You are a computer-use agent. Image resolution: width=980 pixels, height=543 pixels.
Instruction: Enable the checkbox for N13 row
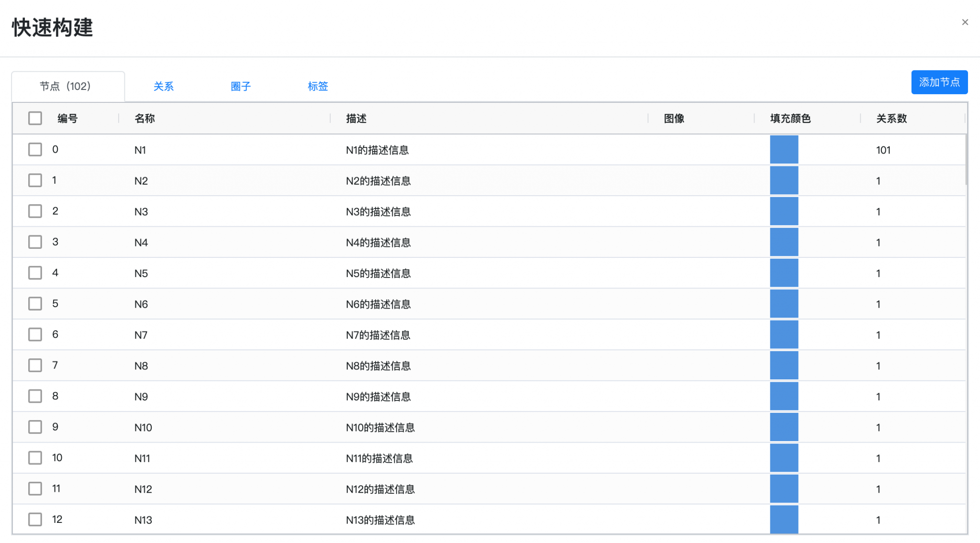(x=35, y=519)
